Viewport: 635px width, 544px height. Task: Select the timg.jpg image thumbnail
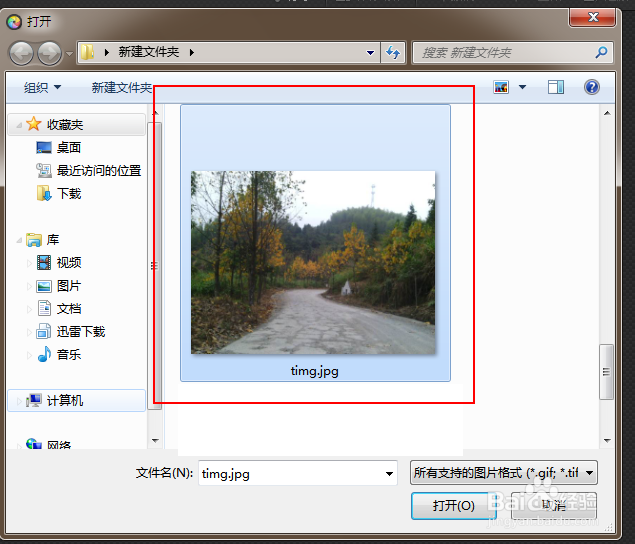click(313, 262)
